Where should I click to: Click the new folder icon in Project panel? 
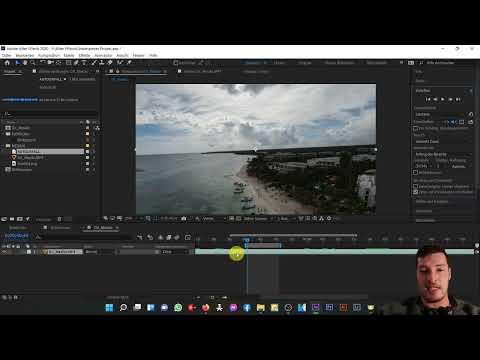(12, 219)
